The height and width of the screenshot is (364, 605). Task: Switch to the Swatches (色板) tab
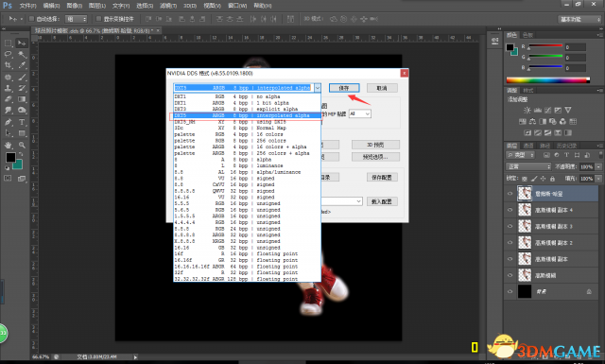coord(527,35)
